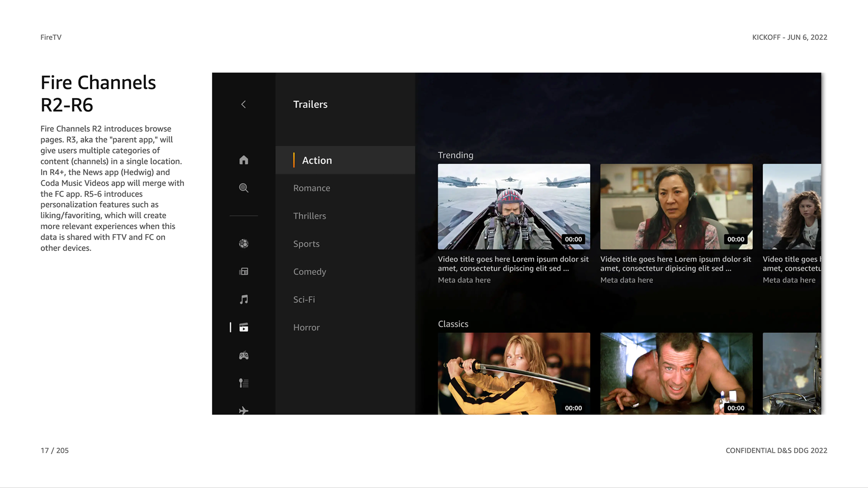
Task: Play the partially visible third Classics video
Action: pos(792,374)
